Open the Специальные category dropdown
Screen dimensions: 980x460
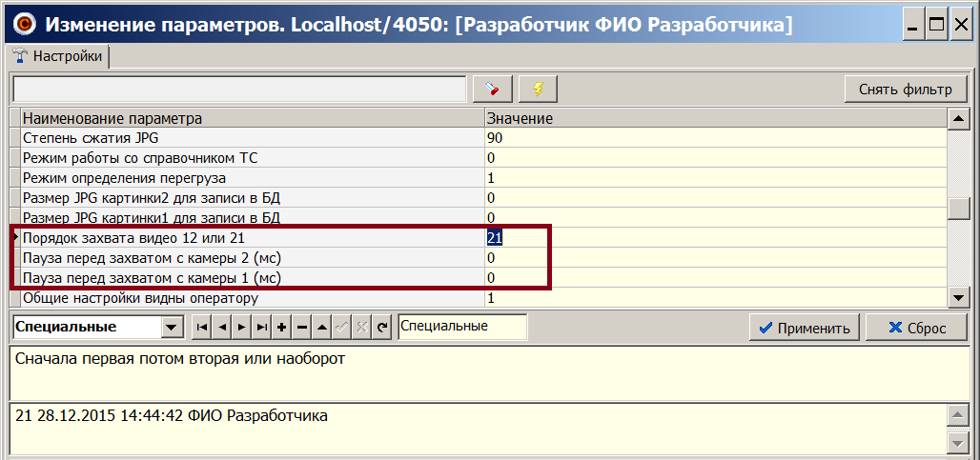point(172,328)
